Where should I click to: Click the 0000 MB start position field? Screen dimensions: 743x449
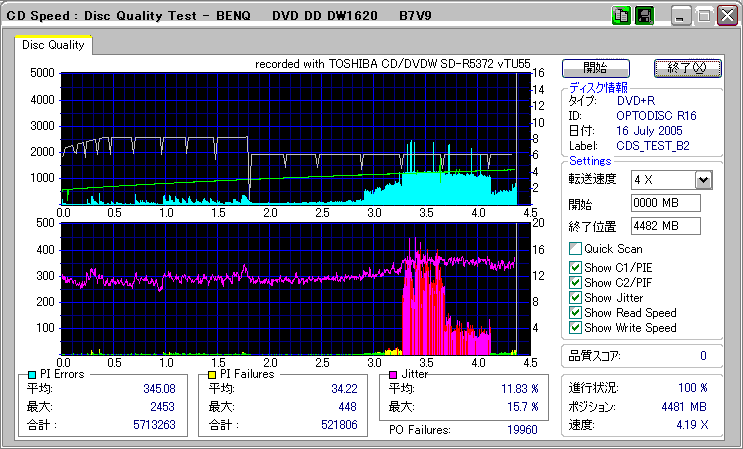665,203
